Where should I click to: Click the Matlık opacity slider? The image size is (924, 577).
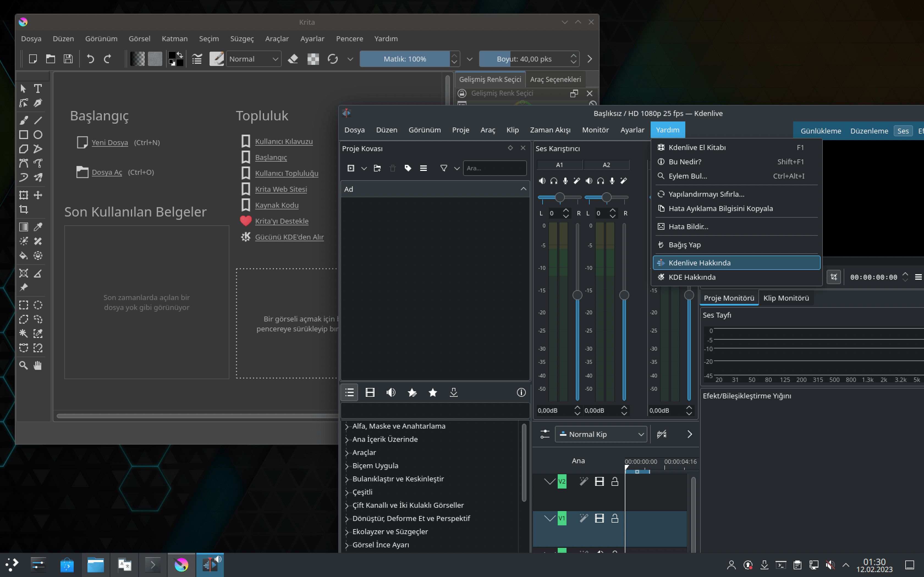point(404,59)
